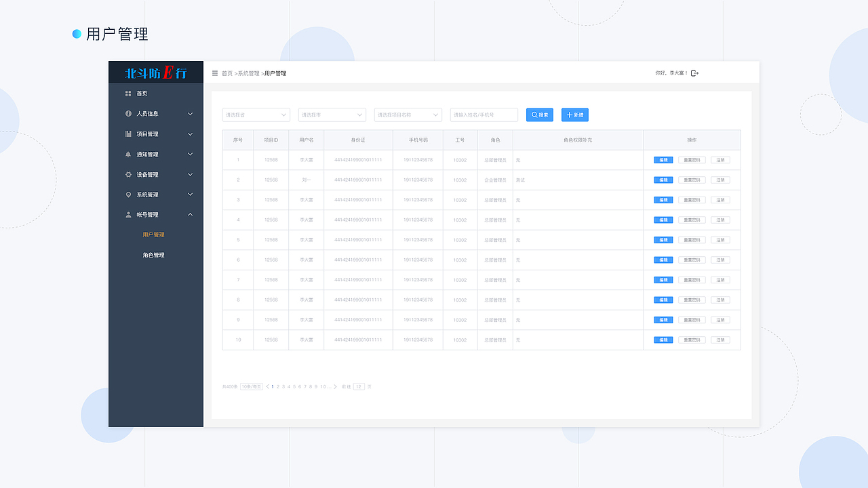Expand the 项目管理 menu chevron
The height and width of the screenshot is (488, 868).
[x=191, y=134]
